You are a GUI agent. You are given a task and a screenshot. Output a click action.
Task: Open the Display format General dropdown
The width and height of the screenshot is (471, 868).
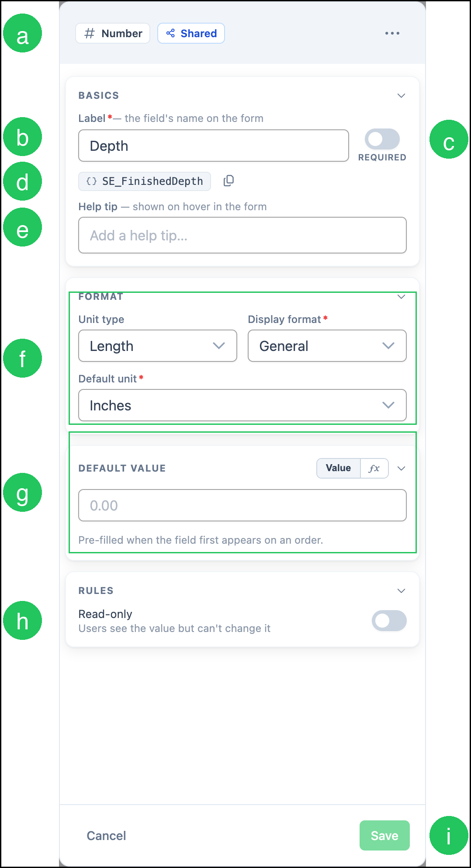pyautogui.click(x=327, y=346)
